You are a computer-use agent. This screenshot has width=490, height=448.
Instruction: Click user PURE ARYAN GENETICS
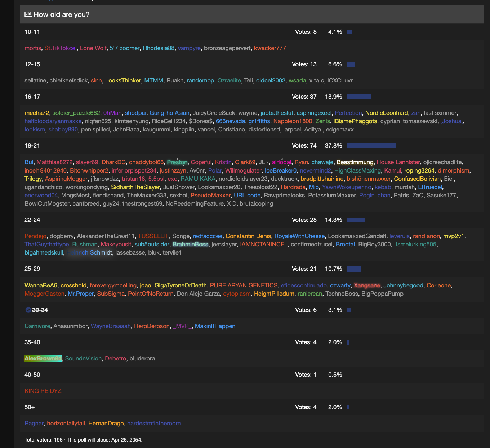point(244,285)
